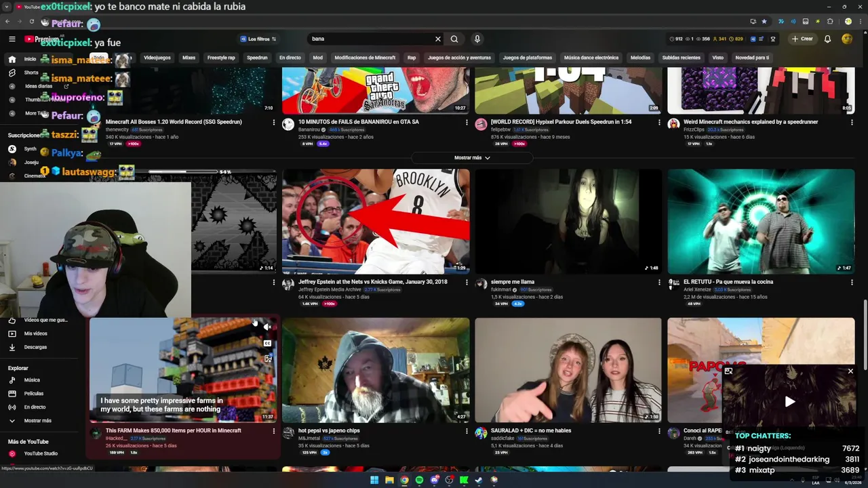This screenshot has height=488, width=868.
Task: Open the options menu for 'EL RETUTU' video
Action: click(852, 282)
